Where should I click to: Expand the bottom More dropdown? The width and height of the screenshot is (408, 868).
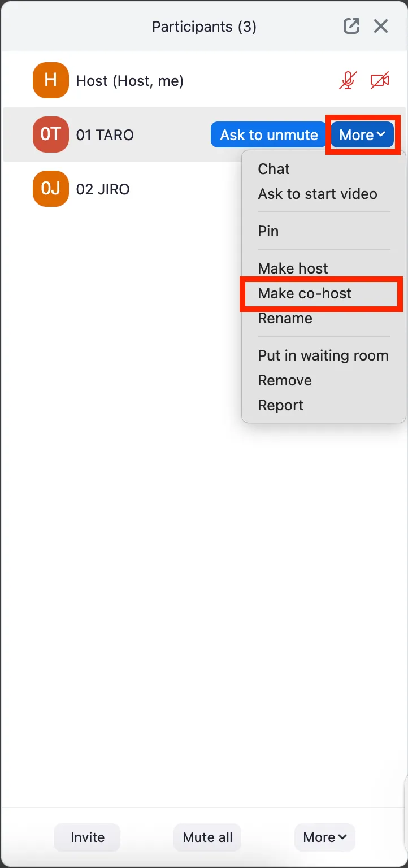pyautogui.click(x=325, y=837)
